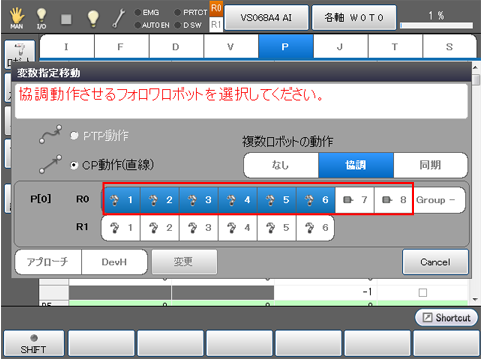Choose 協調 cooperative motion option
Image resolution: width=481 pixels, height=360 pixels.
[356, 165]
